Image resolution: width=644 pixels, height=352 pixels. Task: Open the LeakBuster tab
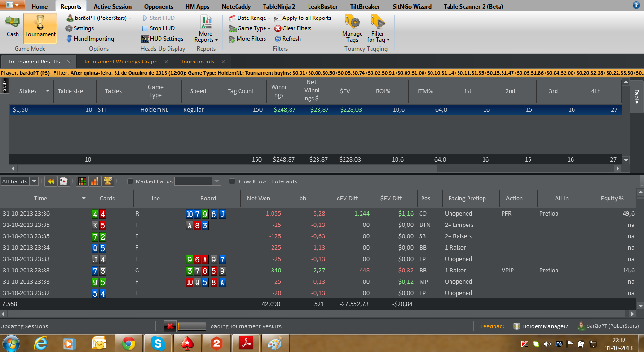[323, 7]
